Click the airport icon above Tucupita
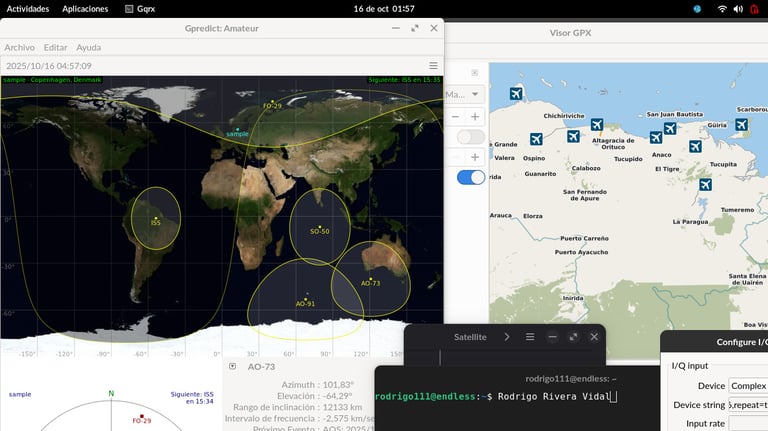This screenshot has width=768, height=431. [x=695, y=146]
